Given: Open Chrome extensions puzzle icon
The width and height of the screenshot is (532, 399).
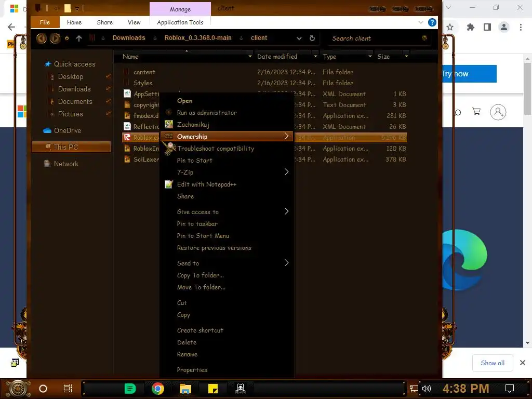Looking at the screenshot, I should tap(470, 27).
